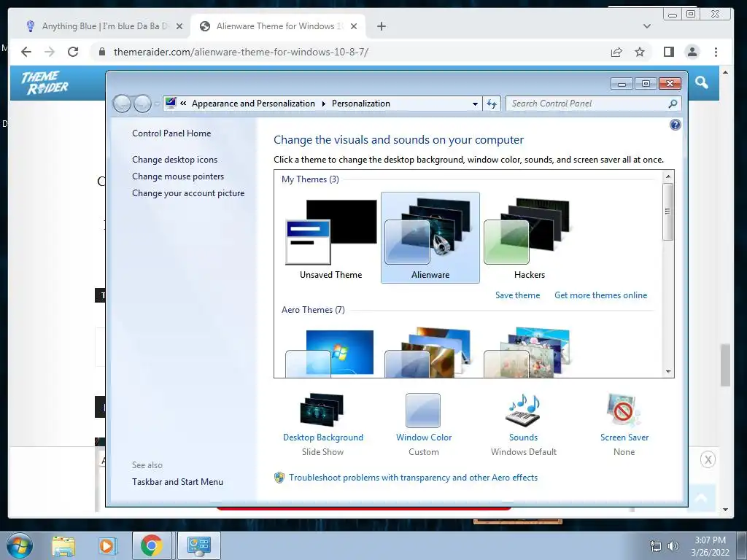Open recent pages dropdown near navigation arrows
Image resolution: width=747 pixels, height=560 pixels.
tap(157, 104)
